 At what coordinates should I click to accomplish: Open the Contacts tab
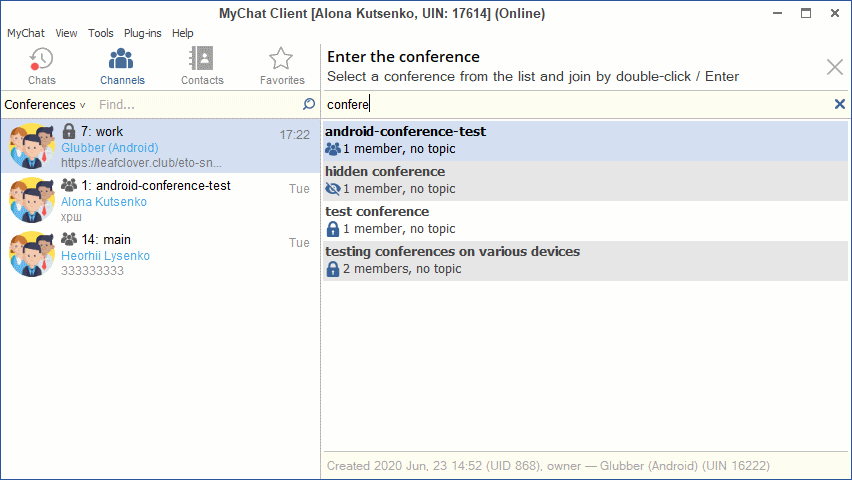pyautogui.click(x=202, y=67)
